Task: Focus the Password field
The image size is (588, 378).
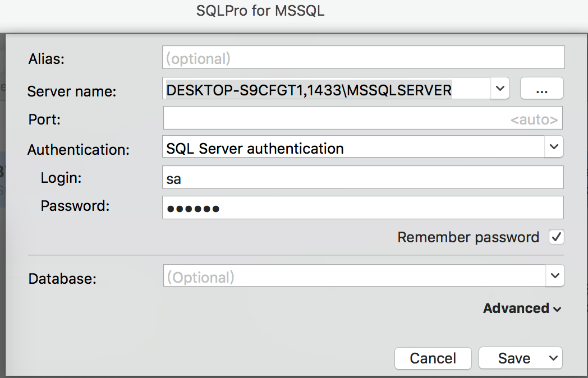Action: pos(362,208)
